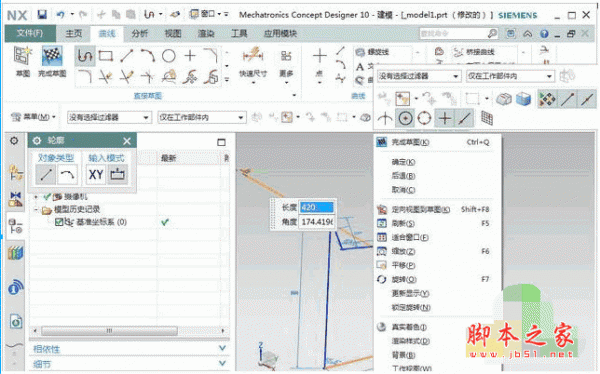Viewport: 600px width, 374px height.
Task: Select the Profile curve tool in ribbon
Action: [85, 56]
